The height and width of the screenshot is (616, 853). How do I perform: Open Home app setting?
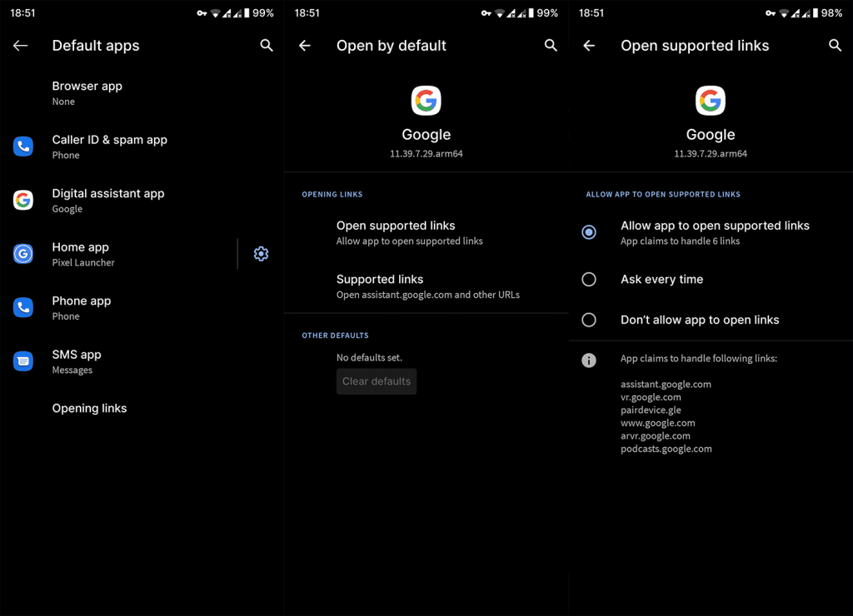tap(118, 254)
